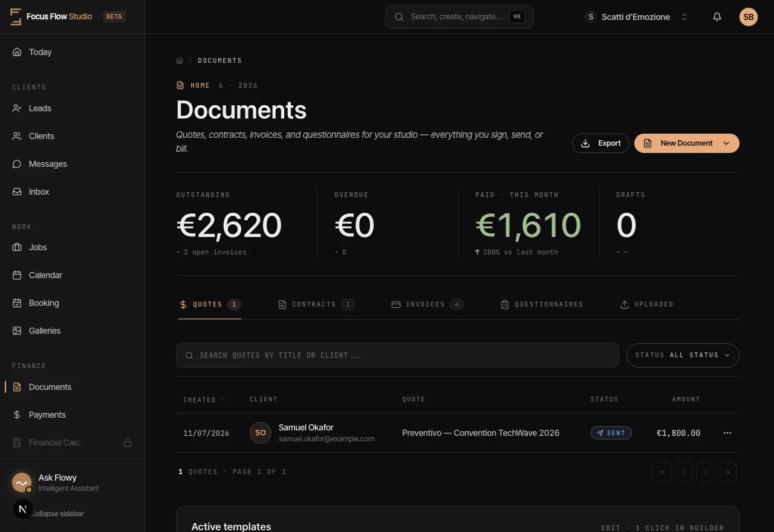This screenshot has height=532, width=774.
Task: Open the notifications bell
Action: coord(717,17)
